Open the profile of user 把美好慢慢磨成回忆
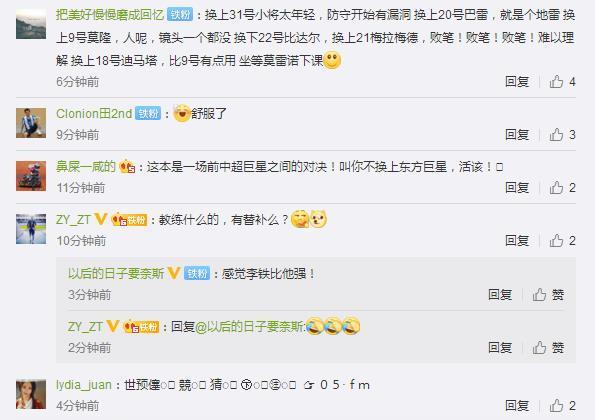 tap(110, 15)
